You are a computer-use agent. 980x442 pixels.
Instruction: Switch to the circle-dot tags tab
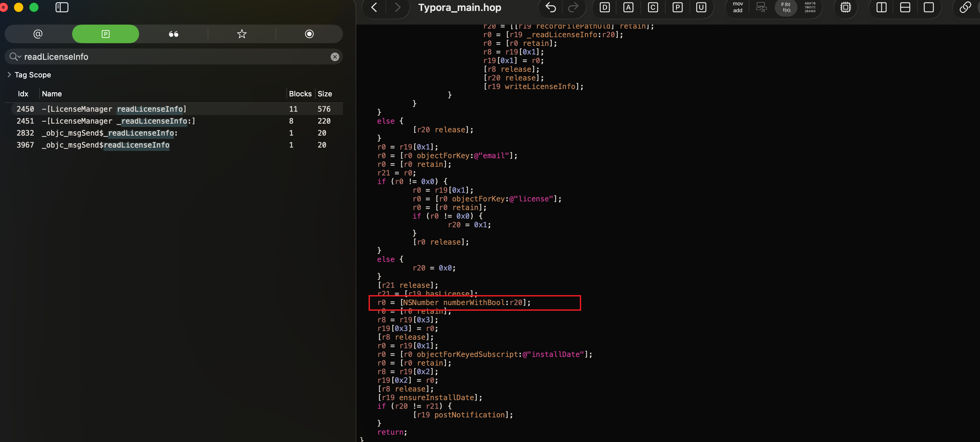click(x=309, y=34)
